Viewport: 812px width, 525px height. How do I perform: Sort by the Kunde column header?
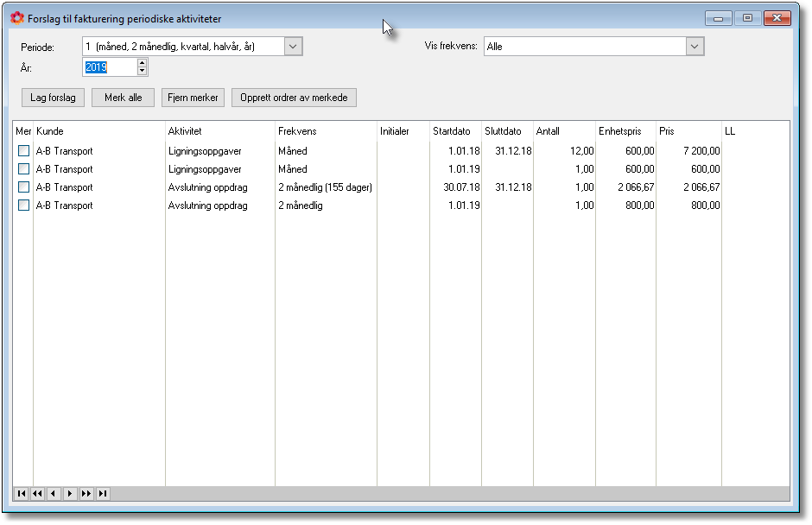click(99, 131)
